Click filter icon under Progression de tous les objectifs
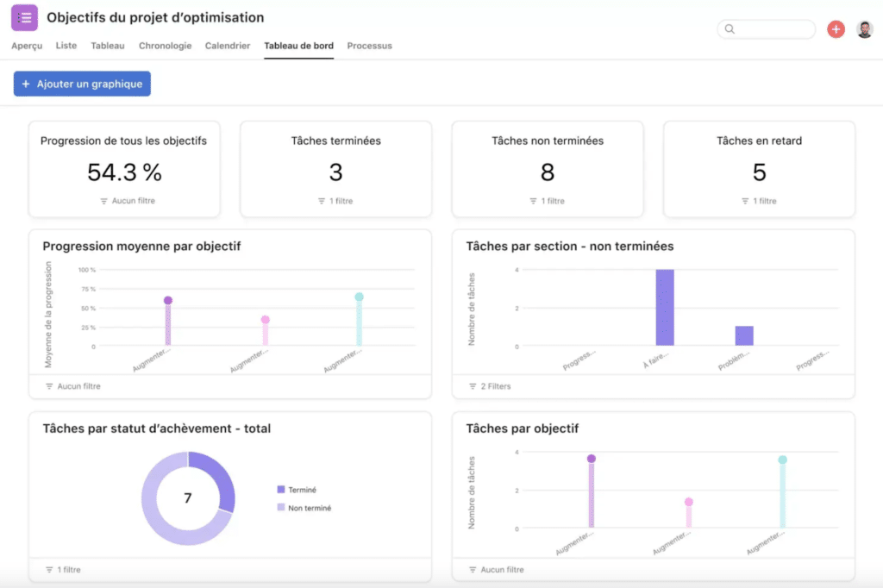The image size is (883, 588). click(x=104, y=201)
